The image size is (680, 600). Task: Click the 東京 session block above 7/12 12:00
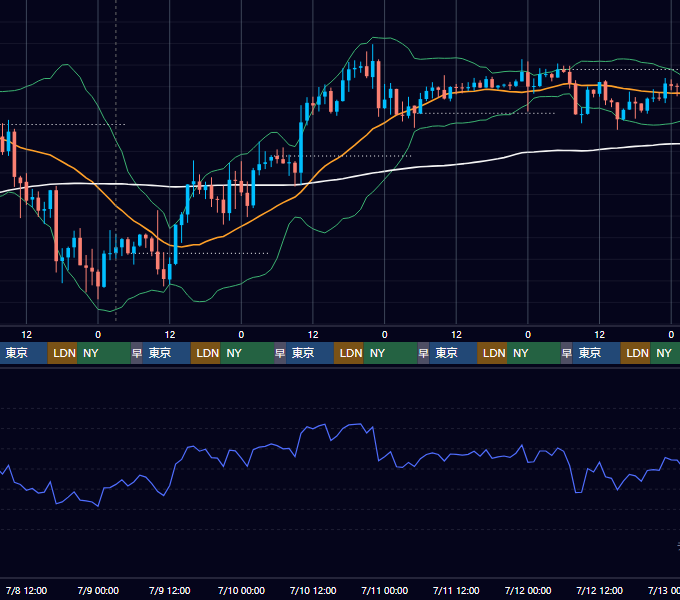(x=596, y=353)
